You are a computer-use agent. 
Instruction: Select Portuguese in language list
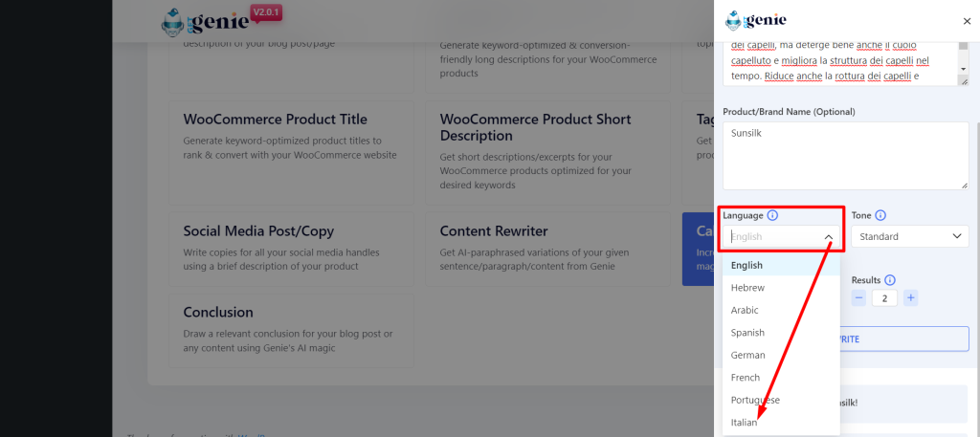click(x=781, y=400)
